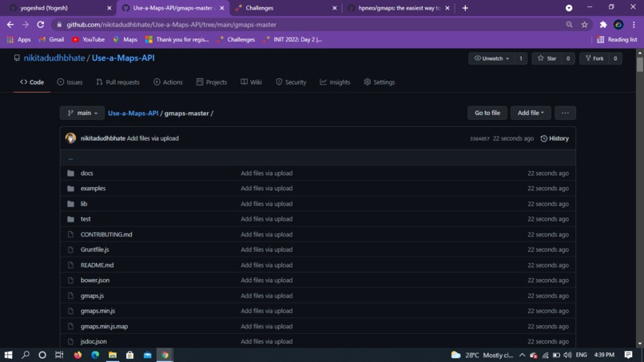Image resolution: width=644 pixels, height=362 pixels.
Task: Click the committer avatar image
Action: [70, 138]
